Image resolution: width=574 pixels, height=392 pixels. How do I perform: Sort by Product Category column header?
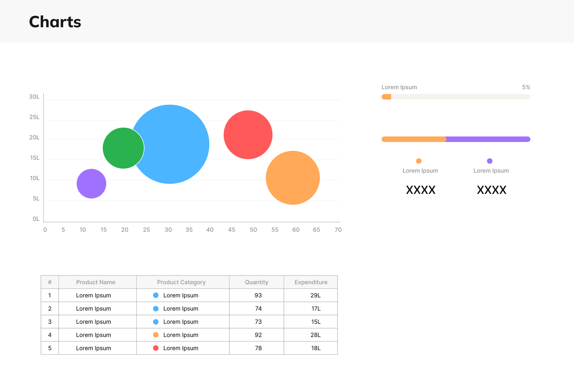[x=181, y=282]
